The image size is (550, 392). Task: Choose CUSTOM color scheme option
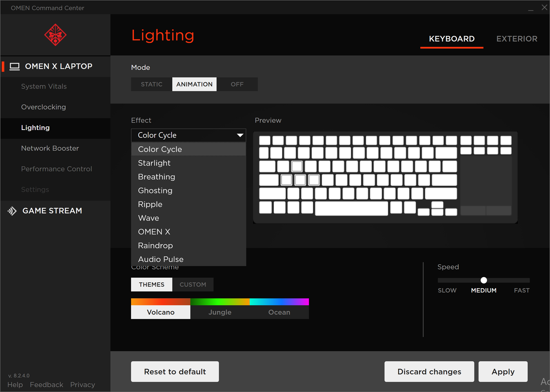tap(193, 285)
